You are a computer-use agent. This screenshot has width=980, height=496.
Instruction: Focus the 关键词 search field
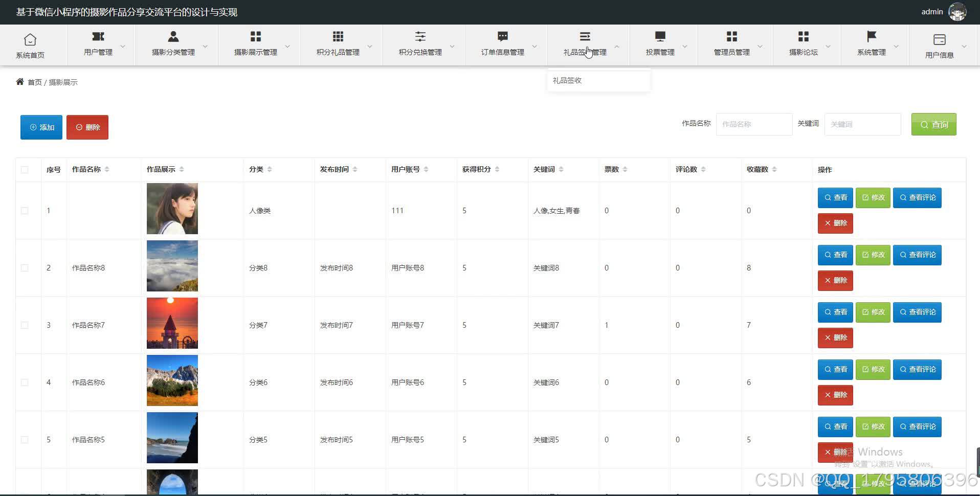862,124
